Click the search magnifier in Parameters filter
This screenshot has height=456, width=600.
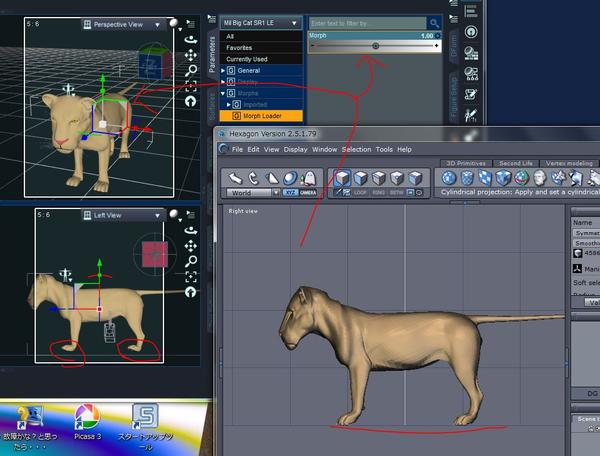[x=434, y=23]
